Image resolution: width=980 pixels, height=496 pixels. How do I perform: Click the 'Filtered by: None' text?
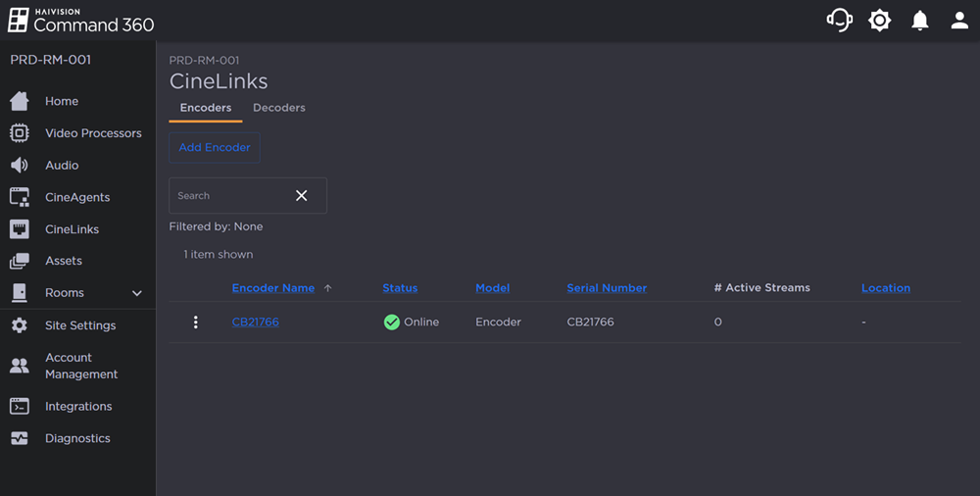point(217,226)
